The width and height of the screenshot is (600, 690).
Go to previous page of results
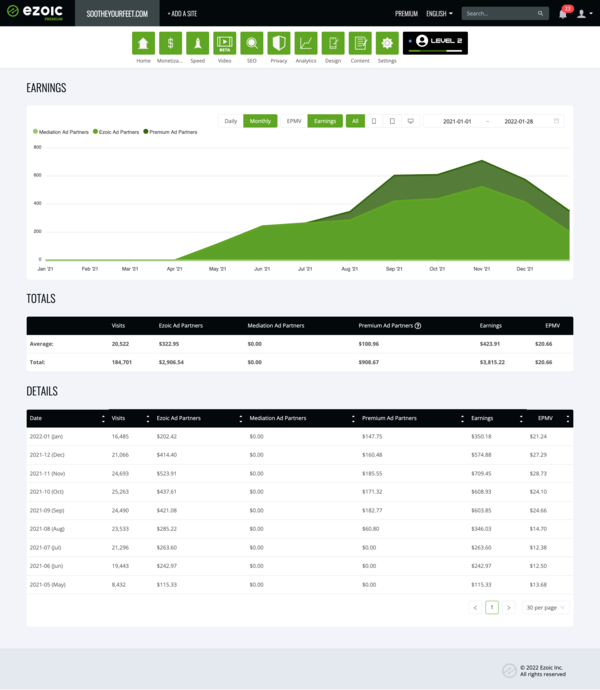coord(475,608)
